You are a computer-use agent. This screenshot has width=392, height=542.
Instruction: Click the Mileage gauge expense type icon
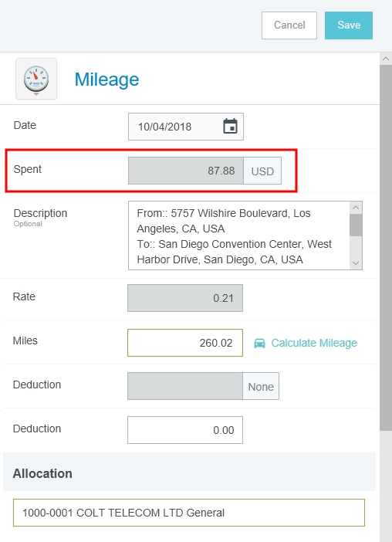(36, 79)
